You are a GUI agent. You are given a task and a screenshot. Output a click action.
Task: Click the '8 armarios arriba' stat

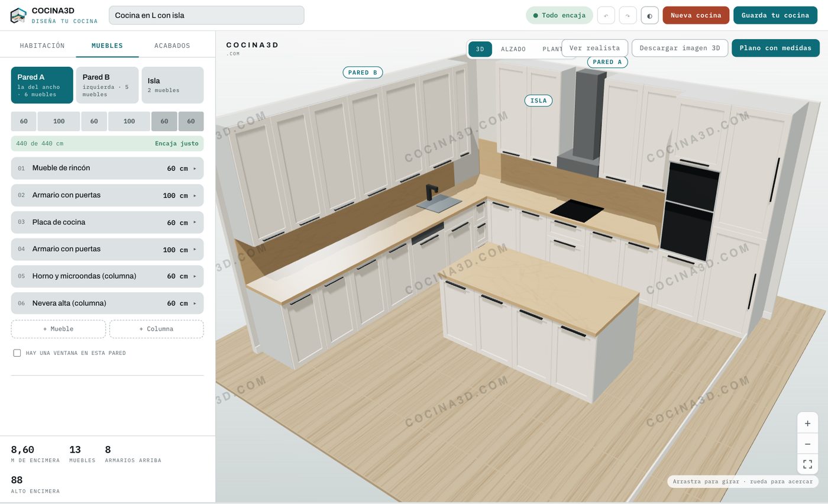(133, 454)
